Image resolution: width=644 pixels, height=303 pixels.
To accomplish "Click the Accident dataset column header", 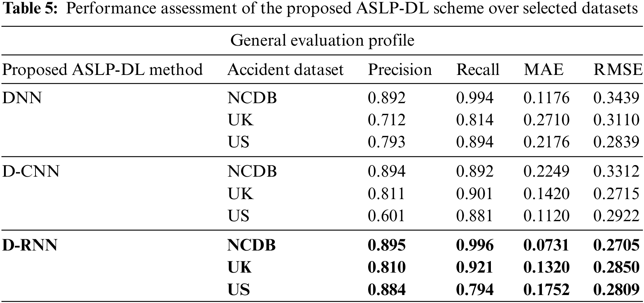I will [285, 70].
